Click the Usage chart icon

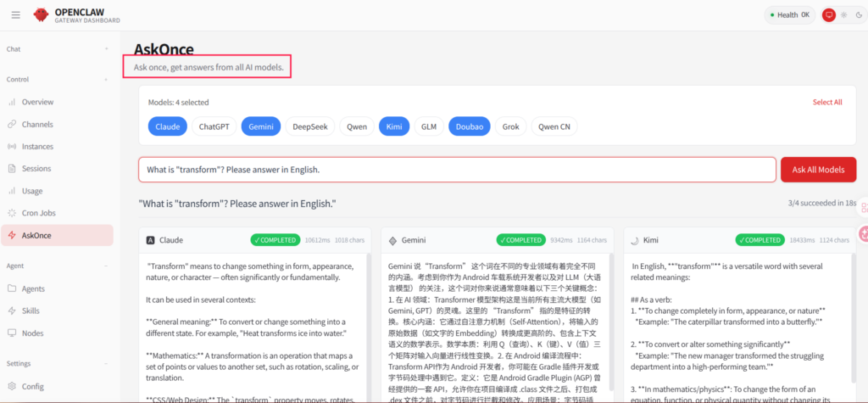coord(12,191)
